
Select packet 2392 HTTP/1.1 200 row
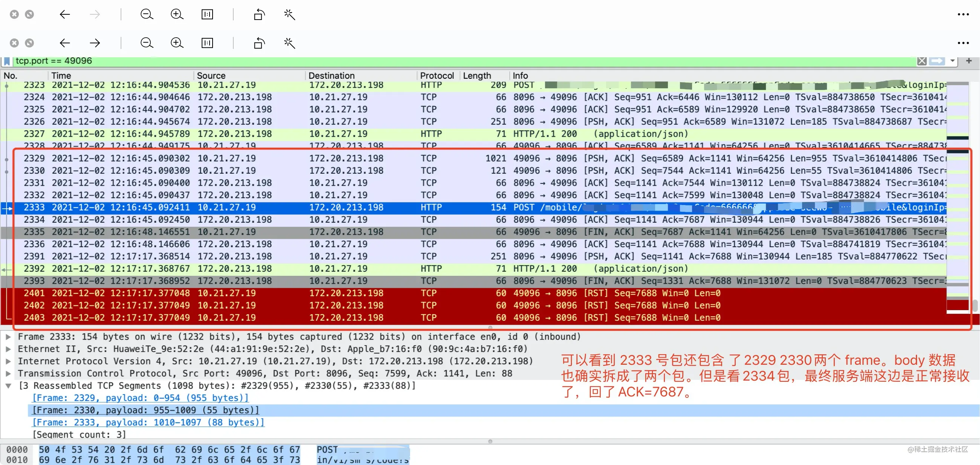473,269
